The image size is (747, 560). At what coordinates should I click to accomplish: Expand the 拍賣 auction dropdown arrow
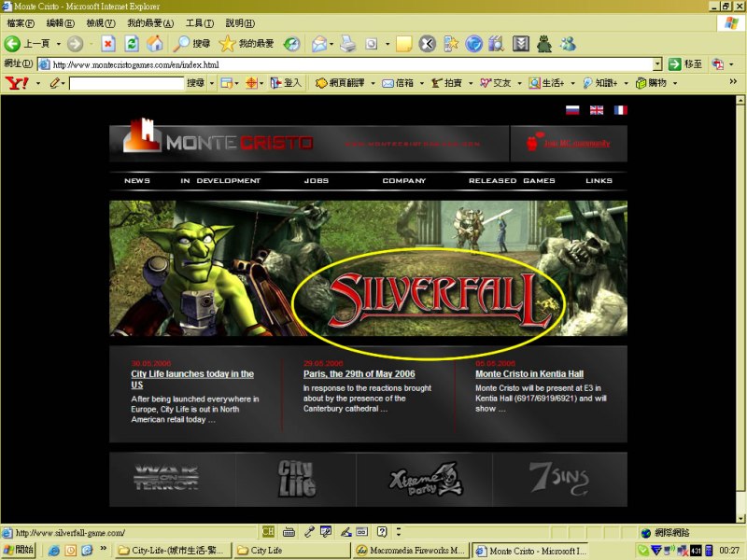coord(471,83)
